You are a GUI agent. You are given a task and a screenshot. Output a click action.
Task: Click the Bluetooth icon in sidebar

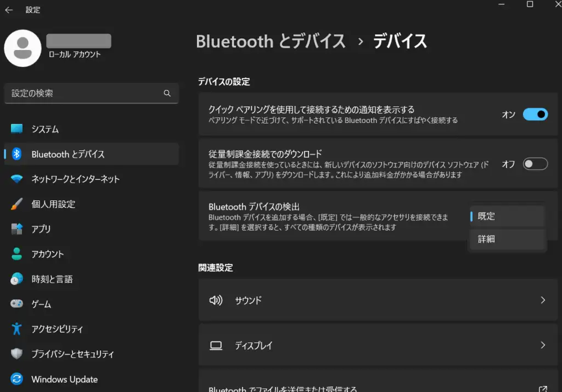(17, 154)
